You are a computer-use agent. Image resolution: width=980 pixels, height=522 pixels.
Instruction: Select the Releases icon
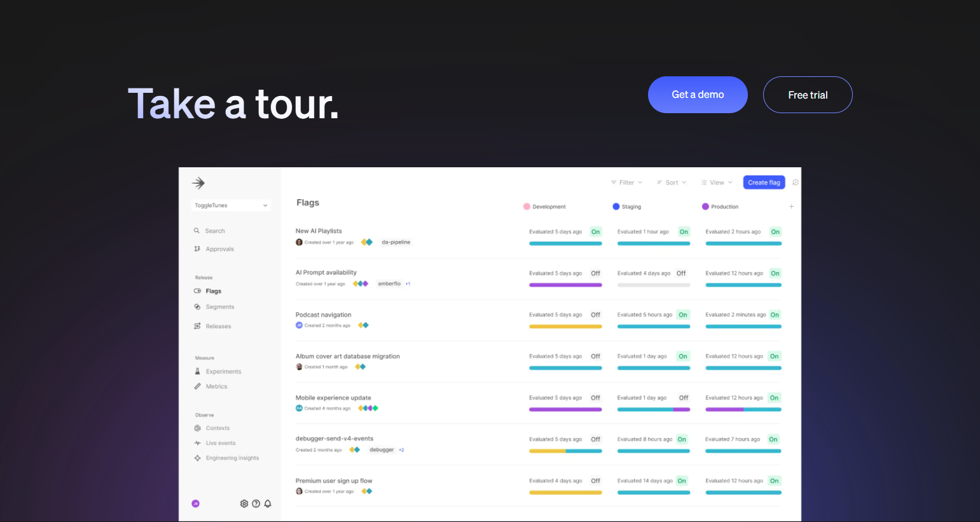pyautogui.click(x=198, y=326)
